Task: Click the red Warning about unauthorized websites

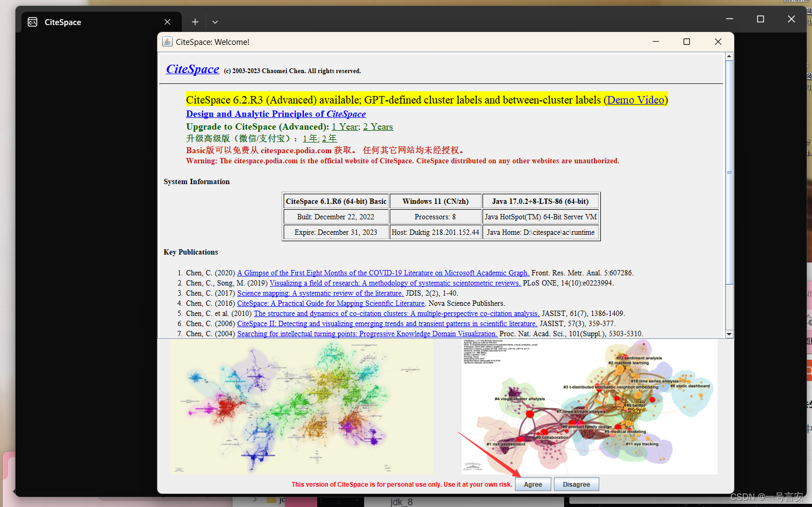Action: pyautogui.click(x=403, y=161)
